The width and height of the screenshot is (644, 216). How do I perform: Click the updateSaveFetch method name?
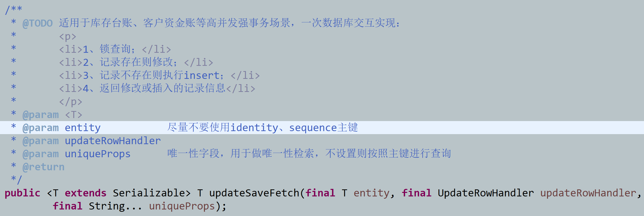pos(254,193)
